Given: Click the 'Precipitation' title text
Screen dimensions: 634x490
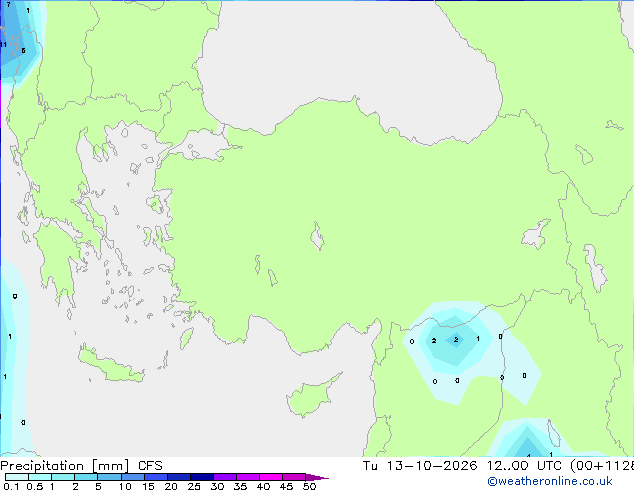Looking at the screenshot, I should click(42, 466).
